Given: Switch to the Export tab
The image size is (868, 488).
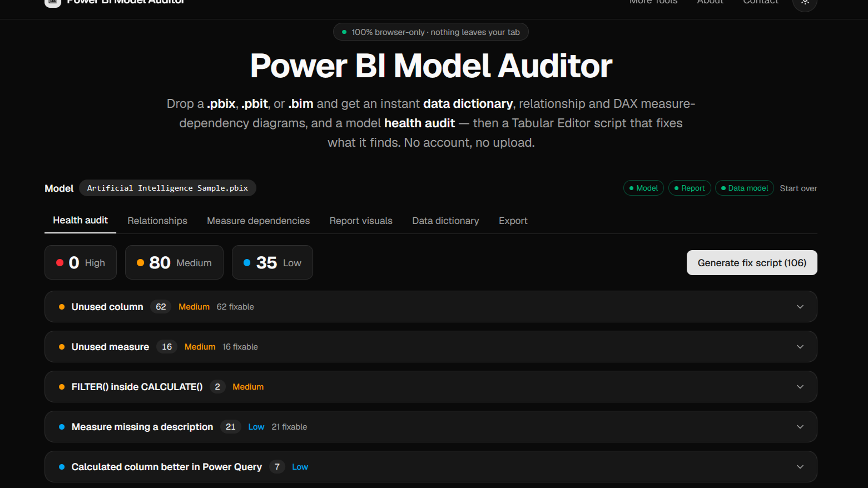Looking at the screenshot, I should click(x=513, y=221).
